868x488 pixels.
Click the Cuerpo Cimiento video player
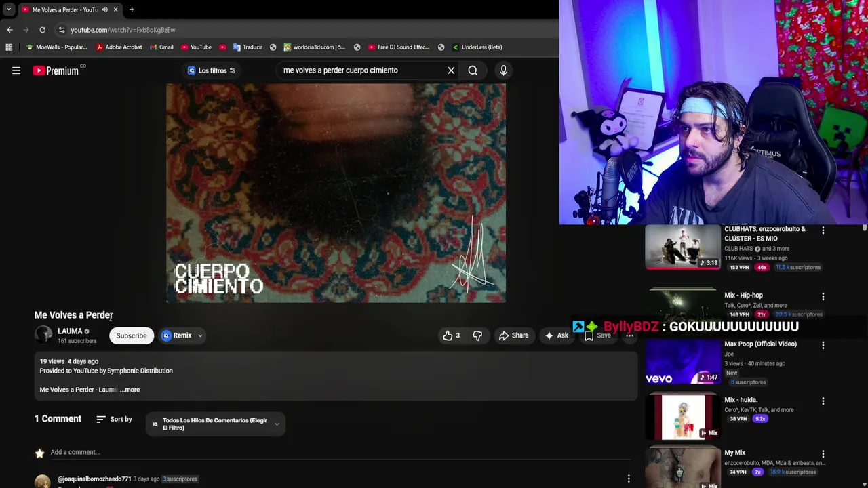pyautogui.click(x=336, y=193)
